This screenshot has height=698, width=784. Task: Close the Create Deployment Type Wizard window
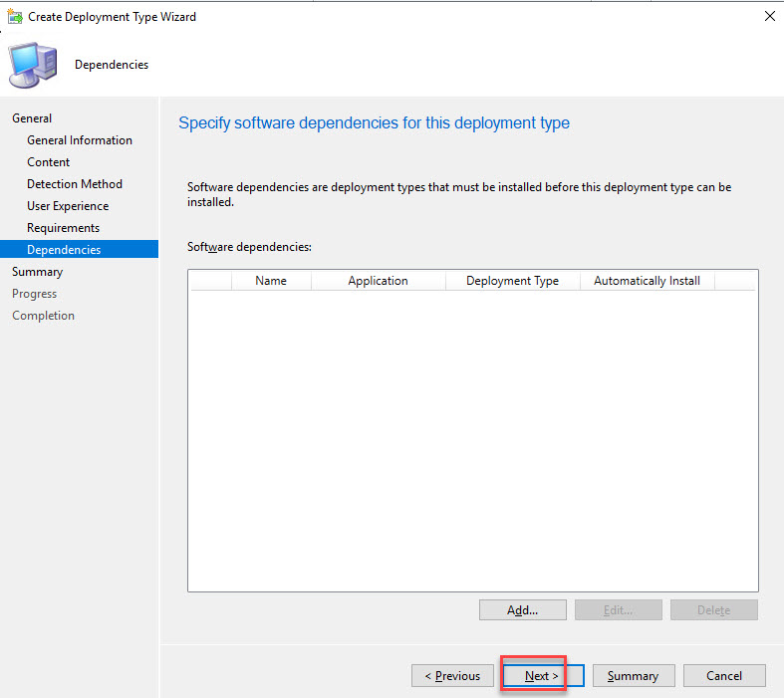coord(769,16)
